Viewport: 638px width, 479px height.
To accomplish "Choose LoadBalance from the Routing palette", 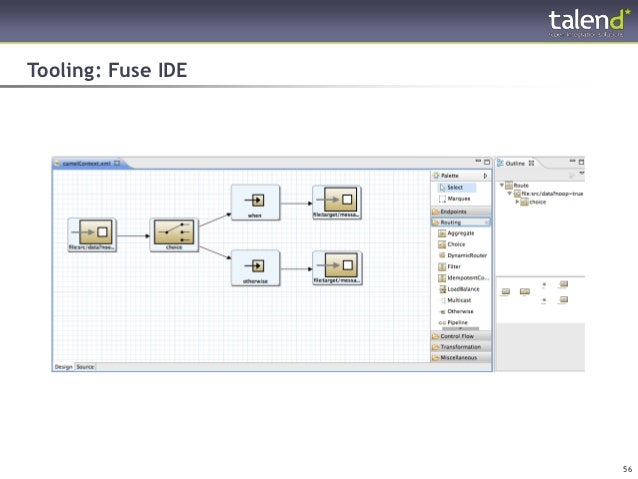I will click(x=459, y=289).
